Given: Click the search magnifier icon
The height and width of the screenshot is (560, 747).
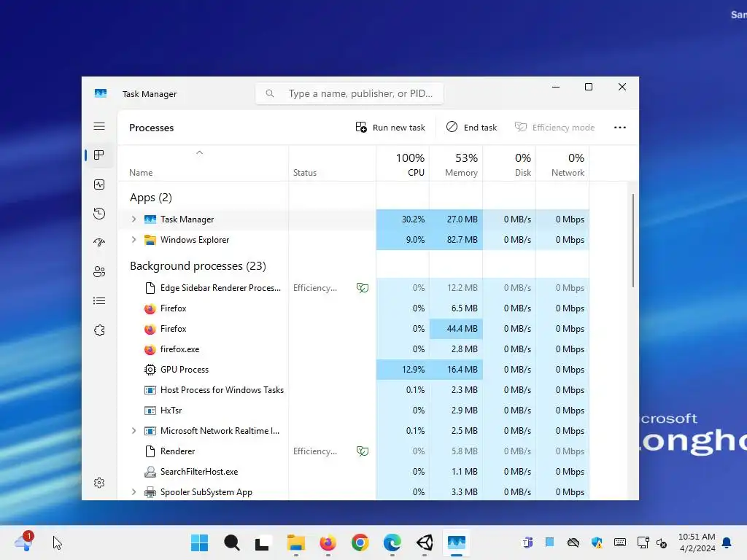Looking at the screenshot, I should [270, 93].
